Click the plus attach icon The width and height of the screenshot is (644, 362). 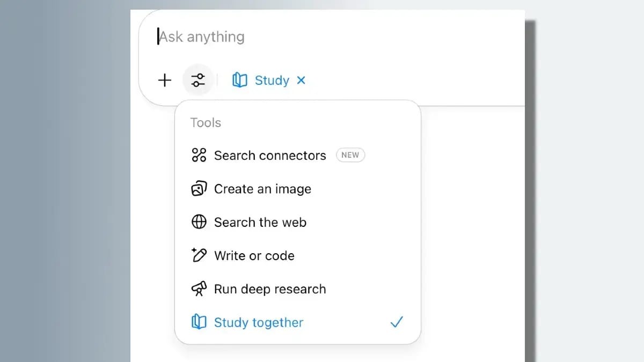165,80
